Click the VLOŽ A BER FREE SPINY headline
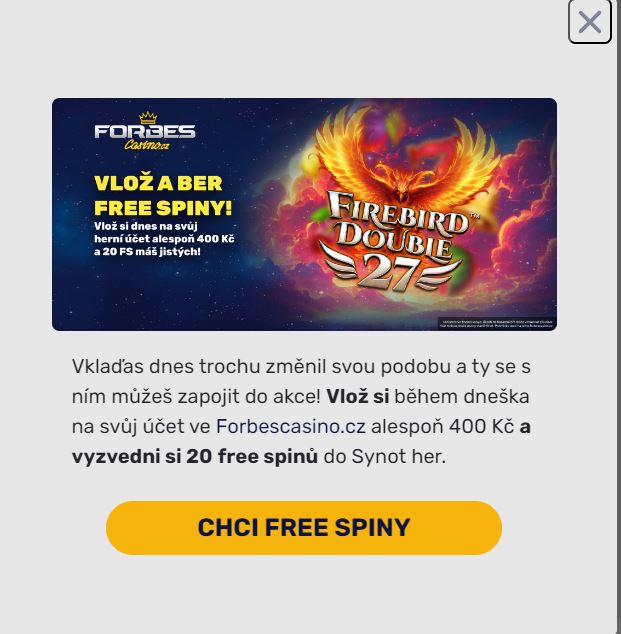The width and height of the screenshot is (621, 634). [x=163, y=196]
